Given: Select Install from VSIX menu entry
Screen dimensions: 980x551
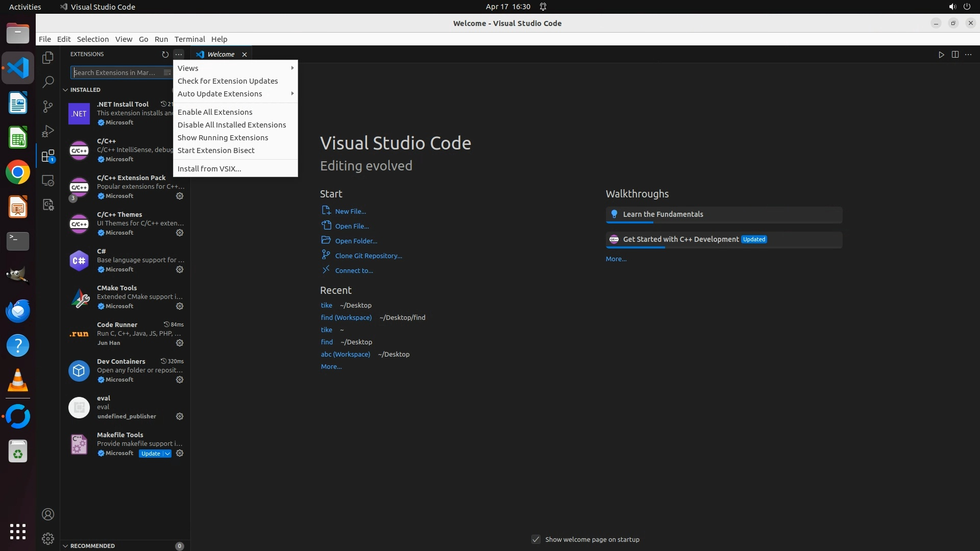Looking at the screenshot, I should pyautogui.click(x=209, y=169).
